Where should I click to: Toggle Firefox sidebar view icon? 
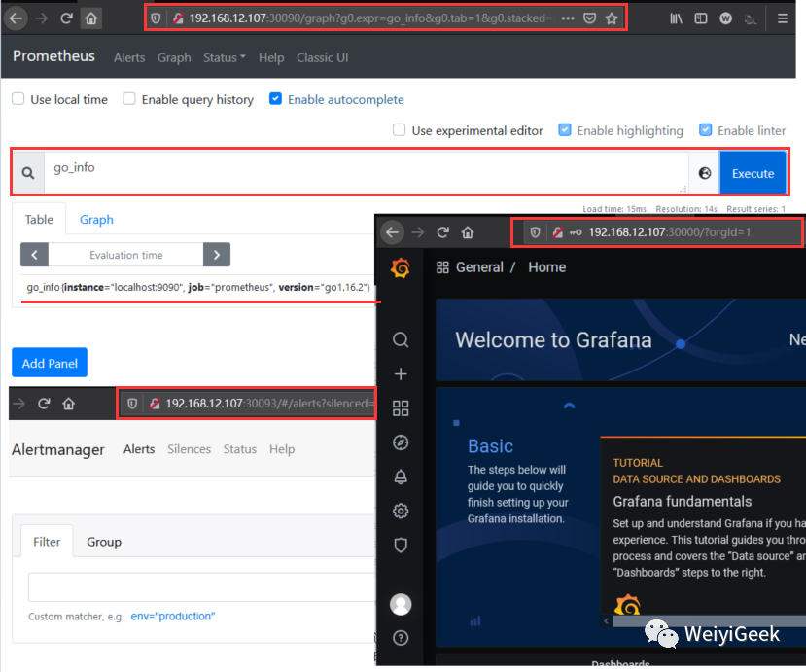pos(701,18)
